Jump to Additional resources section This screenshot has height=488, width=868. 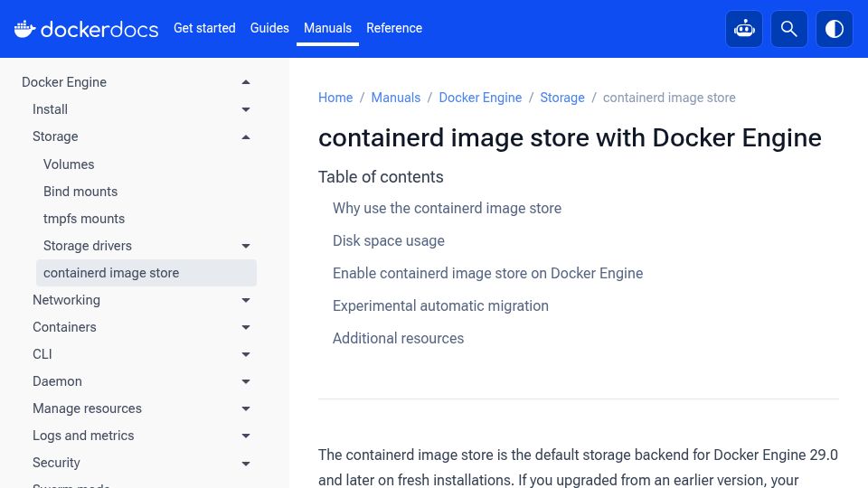(398, 338)
